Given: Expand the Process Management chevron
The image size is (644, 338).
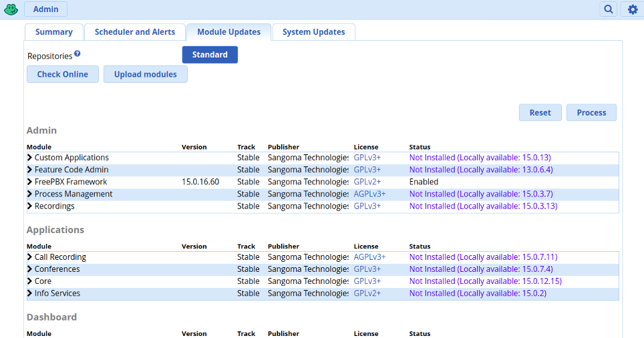Looking at the screenshot, I should click(x=29, y=194).
